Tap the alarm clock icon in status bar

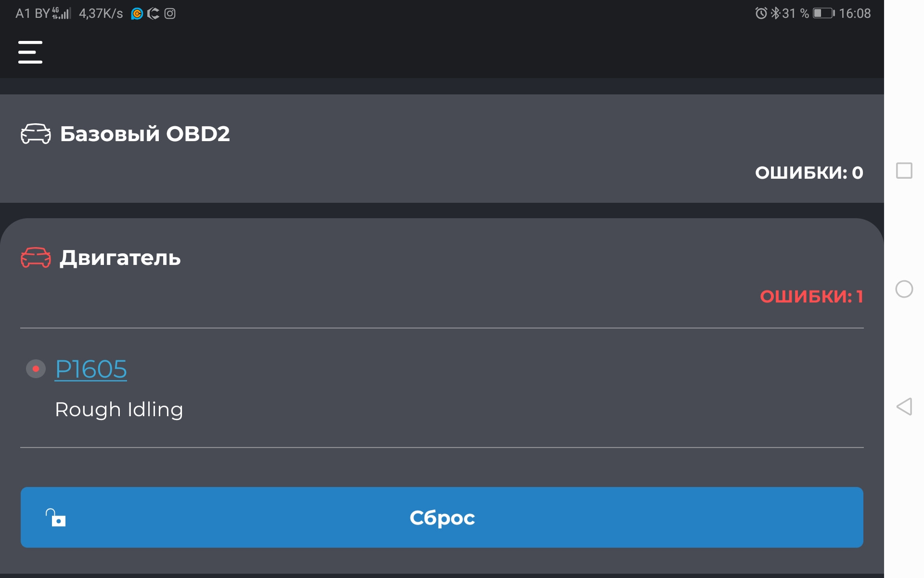761,13
